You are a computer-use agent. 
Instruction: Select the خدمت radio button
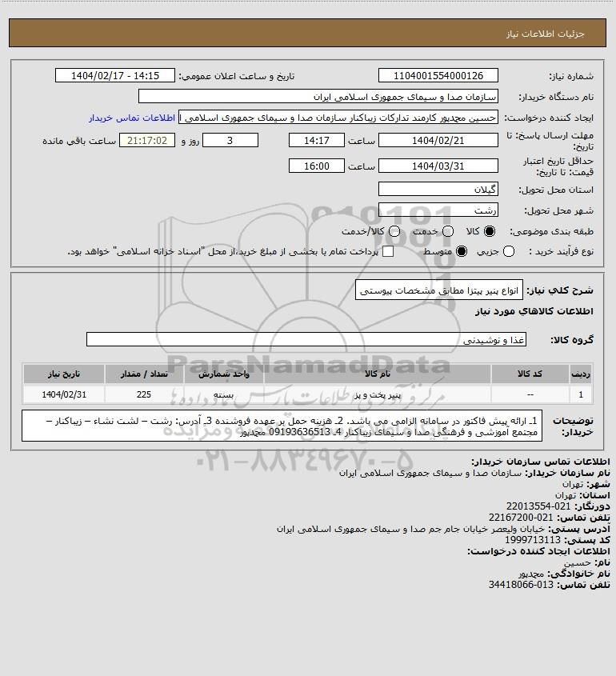click(x=448, y=231)
